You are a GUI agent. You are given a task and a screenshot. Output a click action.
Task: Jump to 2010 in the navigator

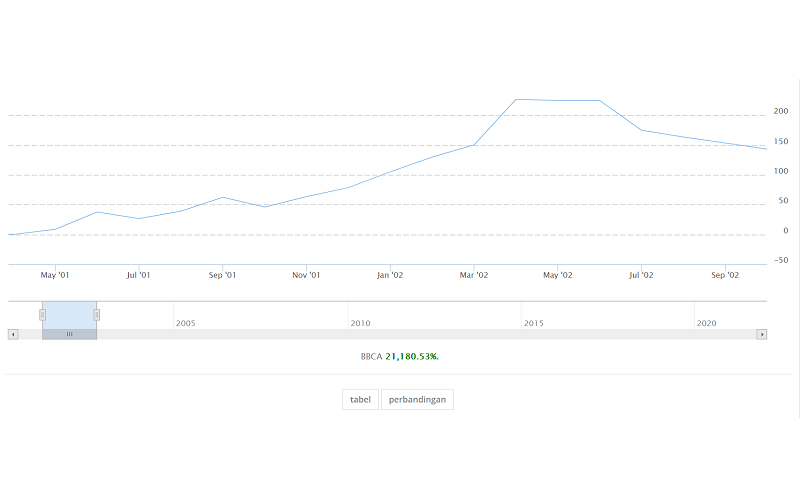360,323
